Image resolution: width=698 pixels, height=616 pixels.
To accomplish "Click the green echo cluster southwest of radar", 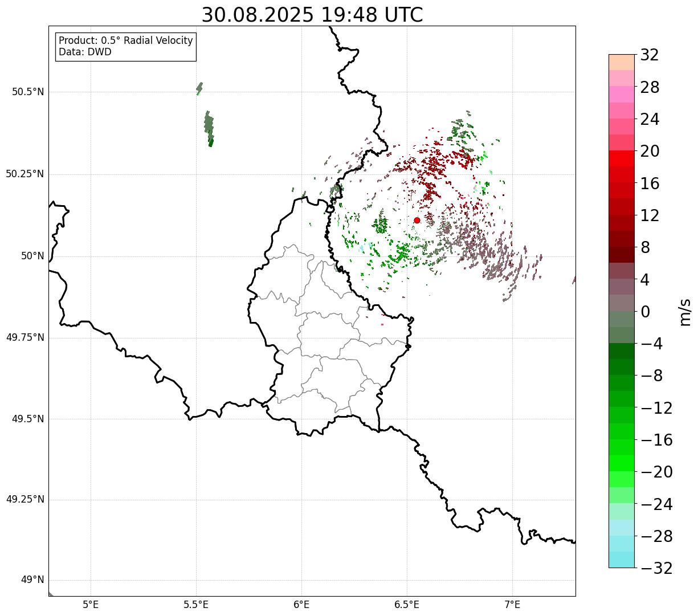I will (402, 252).
